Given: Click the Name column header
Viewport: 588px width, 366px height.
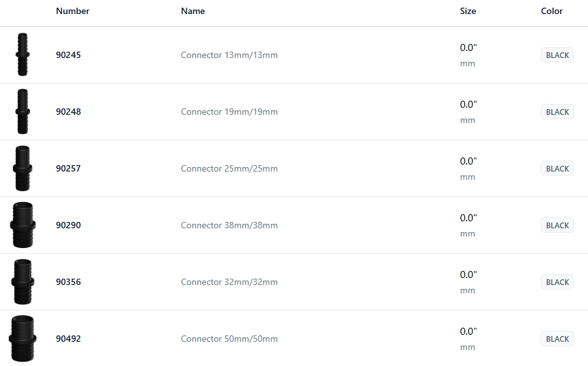Looking at the screenshot, I should tap(193, 11).
